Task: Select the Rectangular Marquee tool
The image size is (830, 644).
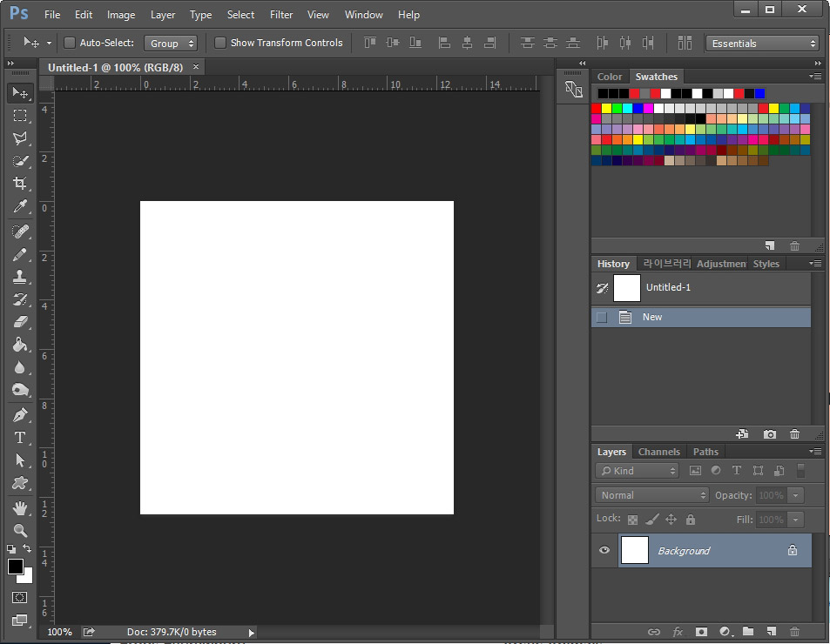Action: click(20, 115)
